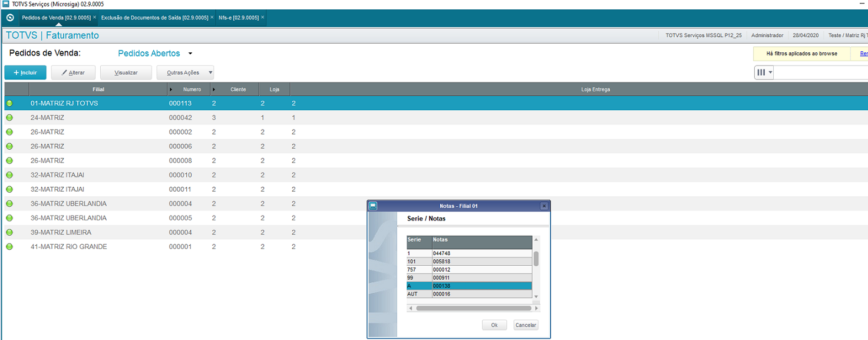This screenshot has width=868, height=340.
Task: Select serie A nota 000138
Action: (x=469, y=286)
